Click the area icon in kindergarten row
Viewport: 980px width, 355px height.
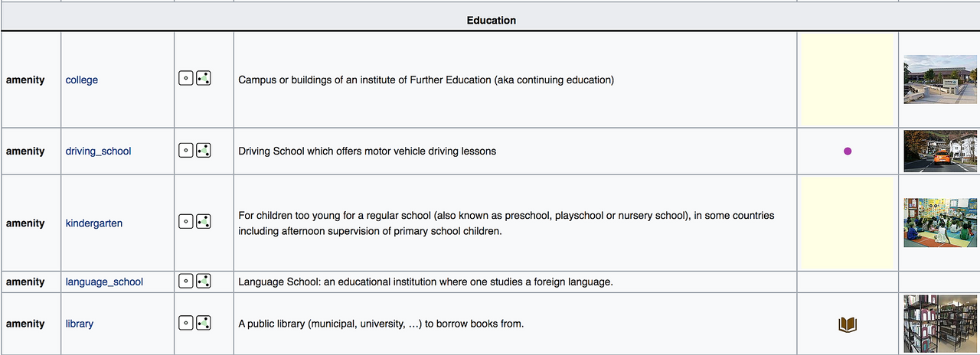click(x=204, y=222)
